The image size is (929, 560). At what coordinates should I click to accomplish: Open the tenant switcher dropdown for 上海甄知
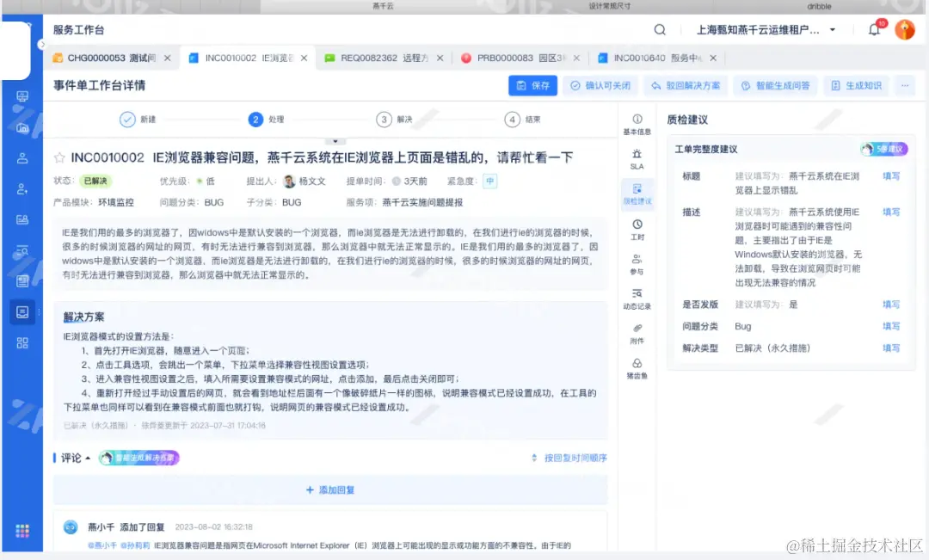pos(763,28)
